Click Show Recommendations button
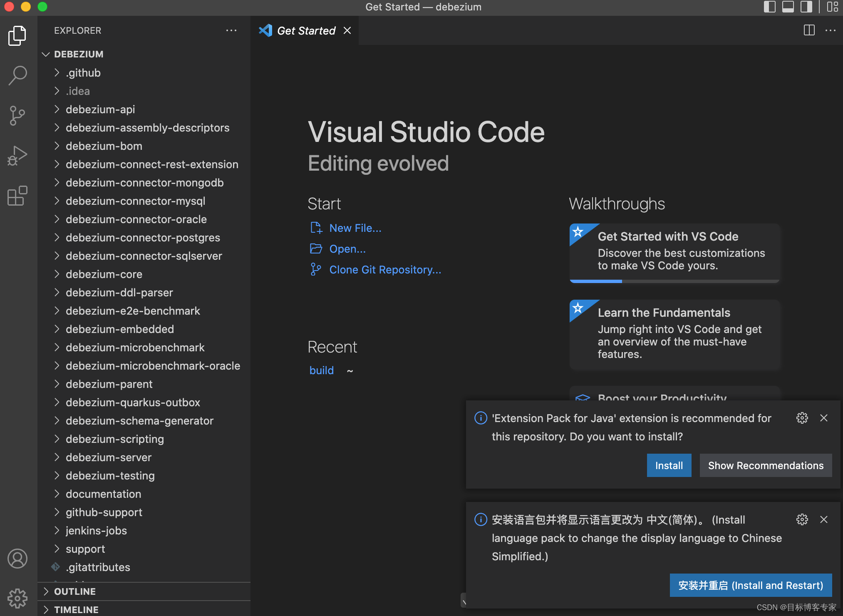Screen dimensions: 843x616 [766, 465]
